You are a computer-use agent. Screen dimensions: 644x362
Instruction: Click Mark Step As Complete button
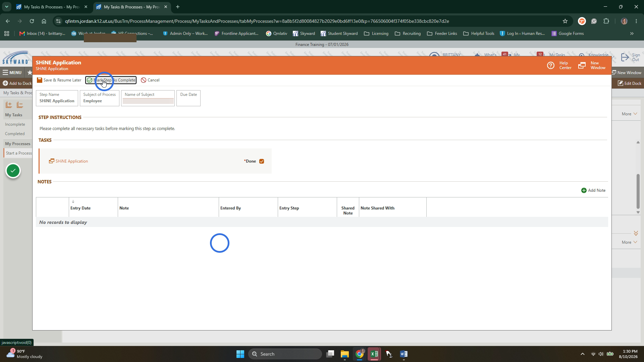111,80
